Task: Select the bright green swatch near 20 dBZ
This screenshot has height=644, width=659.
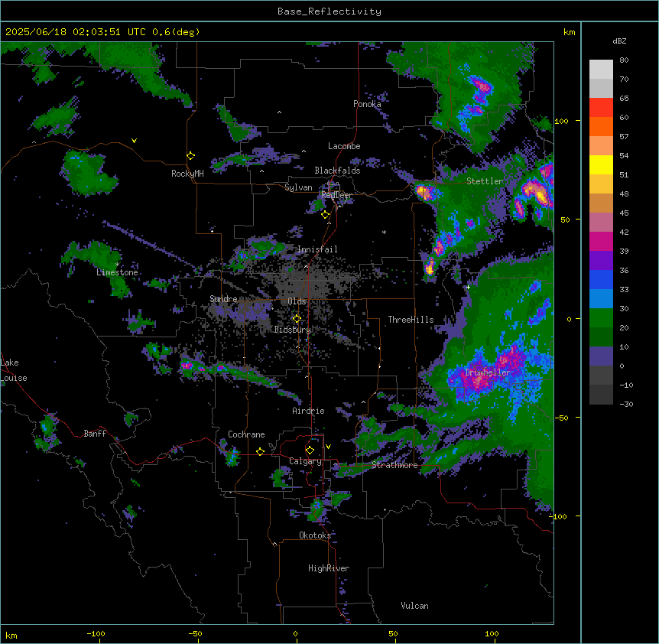Action: coord(601,318)
